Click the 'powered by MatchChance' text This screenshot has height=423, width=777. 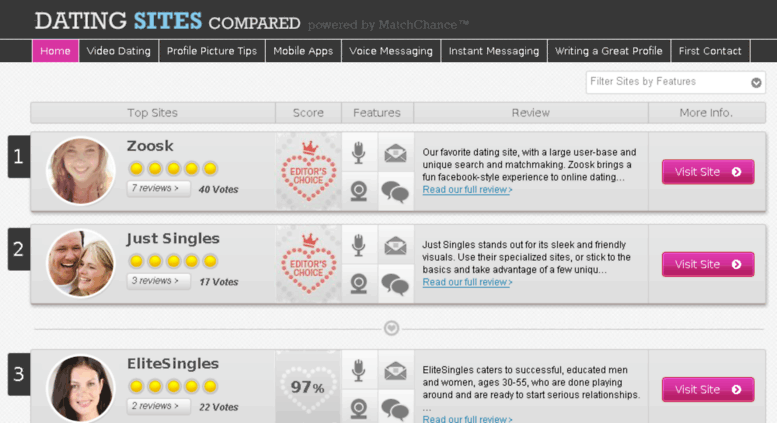tap(388, 25)
